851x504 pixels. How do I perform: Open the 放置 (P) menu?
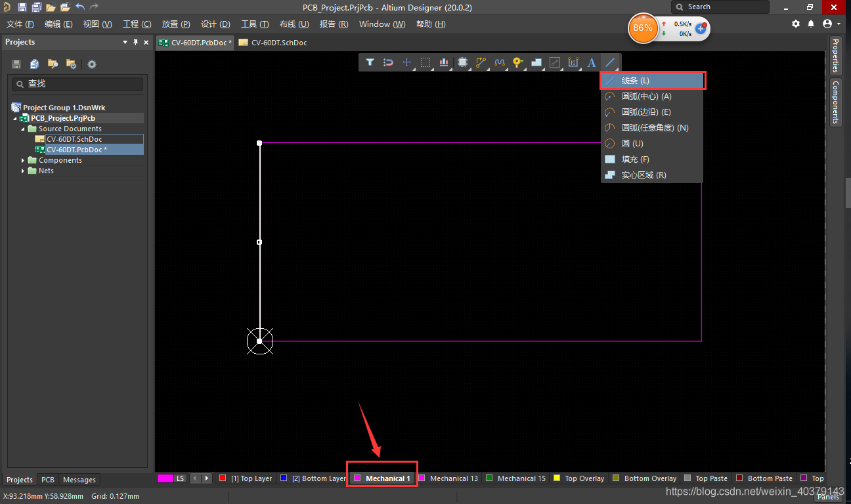click(x=176, y=24)
